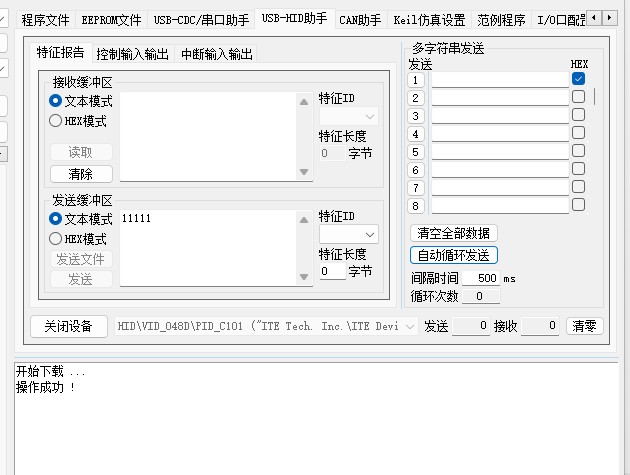Click the 清除 button in receive buffer
Screen dimensions: 630x475
point(81,174)
